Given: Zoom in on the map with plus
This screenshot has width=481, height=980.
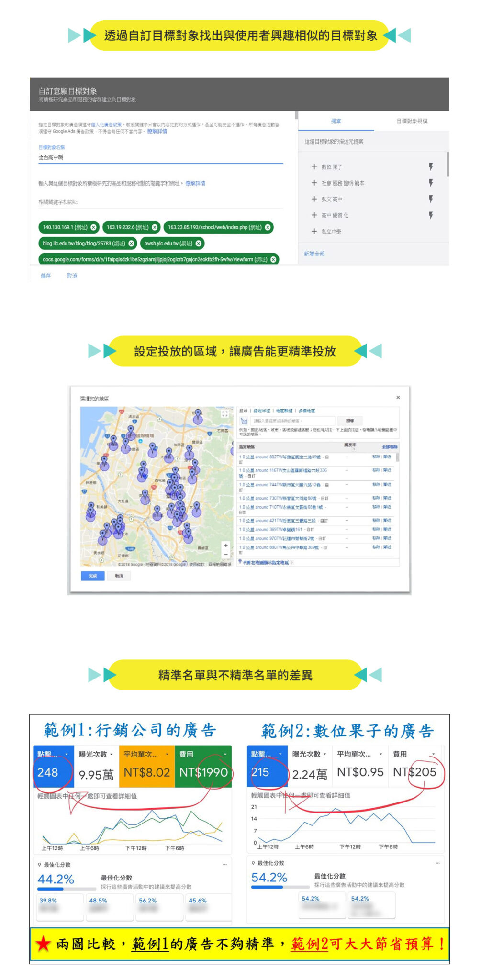Looking at the screenshot, I should click(x=225, y=545).
